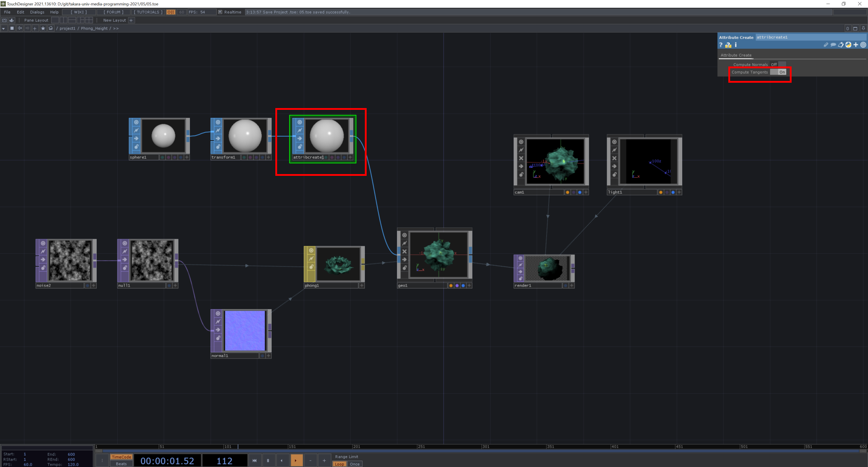
Task: Add a new layout with plus button
Action: (131, 20)
